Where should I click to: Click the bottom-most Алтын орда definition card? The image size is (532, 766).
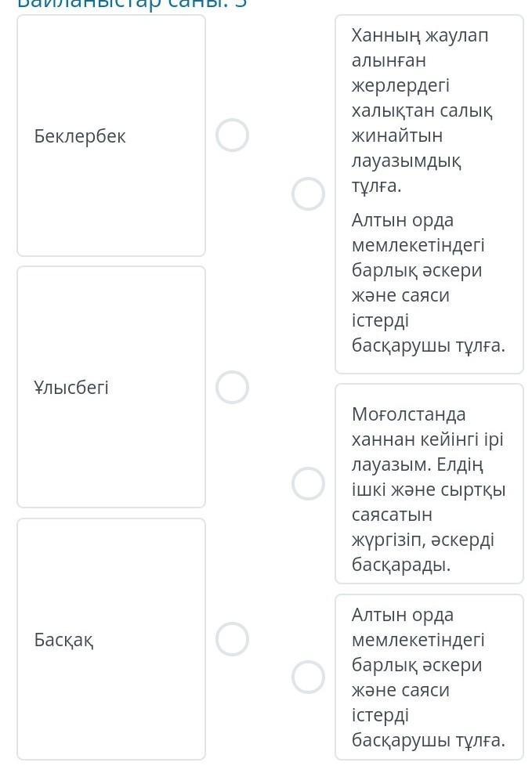click(428, 677)
